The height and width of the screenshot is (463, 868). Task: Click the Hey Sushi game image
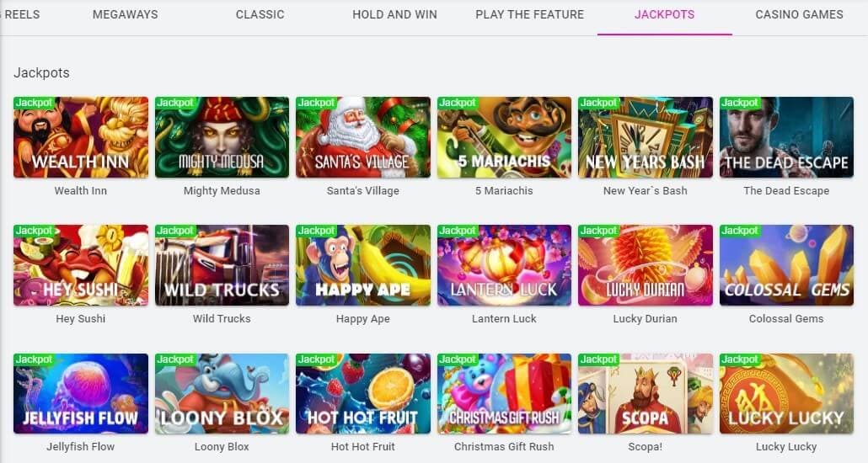(x=81, y=265)
